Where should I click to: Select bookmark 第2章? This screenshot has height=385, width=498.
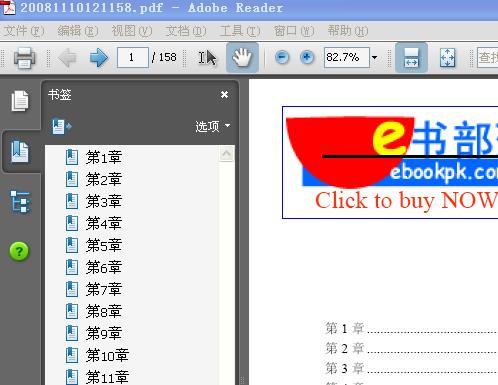[x=104, y=179]
